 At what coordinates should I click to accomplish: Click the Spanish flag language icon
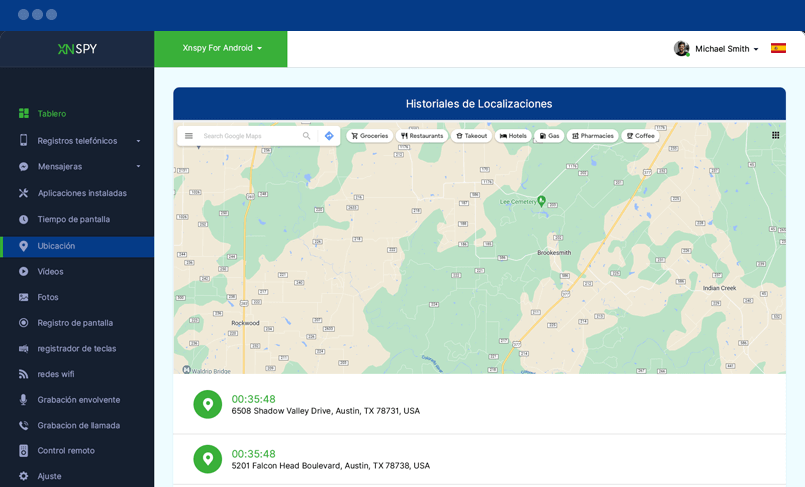pos(778,48)
